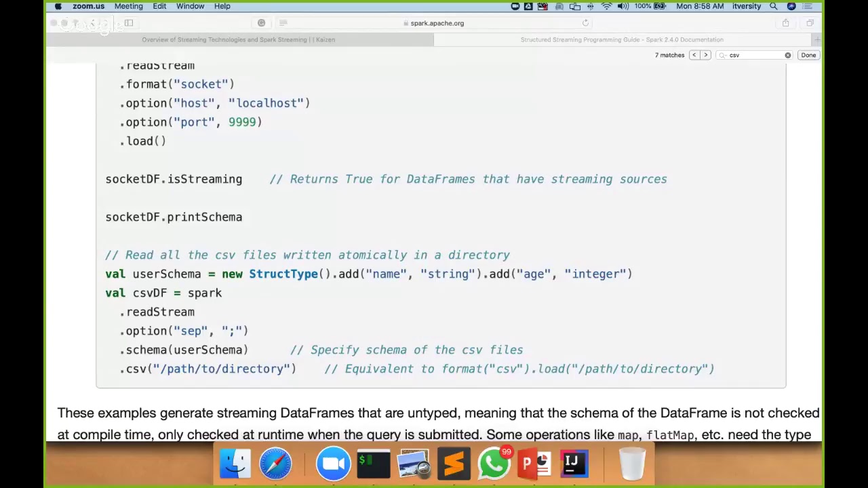This screenshot has width=868, height=488.
Task: Open Preview app in the dock
Action: point(414,464)
